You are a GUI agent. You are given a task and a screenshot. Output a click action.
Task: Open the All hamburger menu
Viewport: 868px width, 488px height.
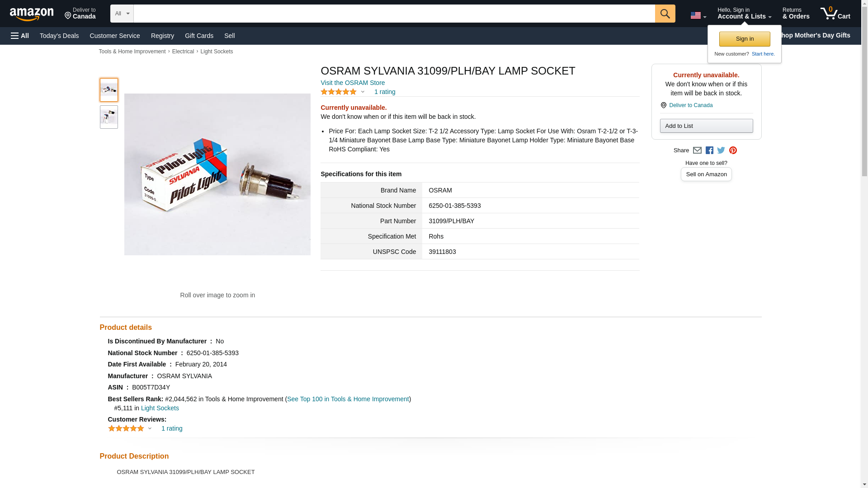click(20, 36)
